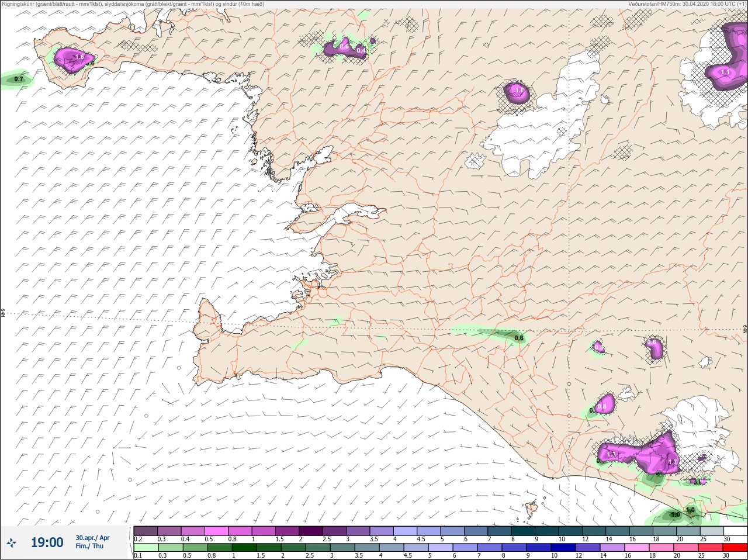Select the '30.apr./ Apr' date text
748x560 pixels.
[92, 538]
